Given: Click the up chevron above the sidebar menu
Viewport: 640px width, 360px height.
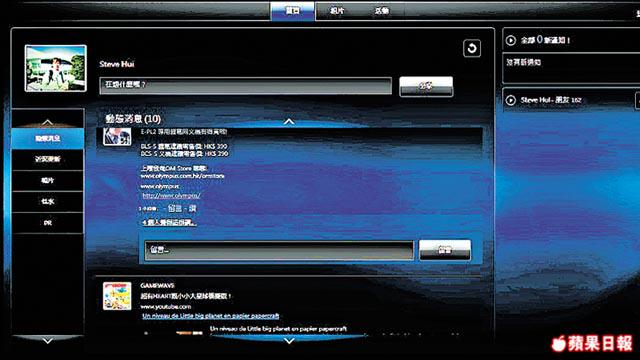Looking at the screenshot, I should coord(47,122).
